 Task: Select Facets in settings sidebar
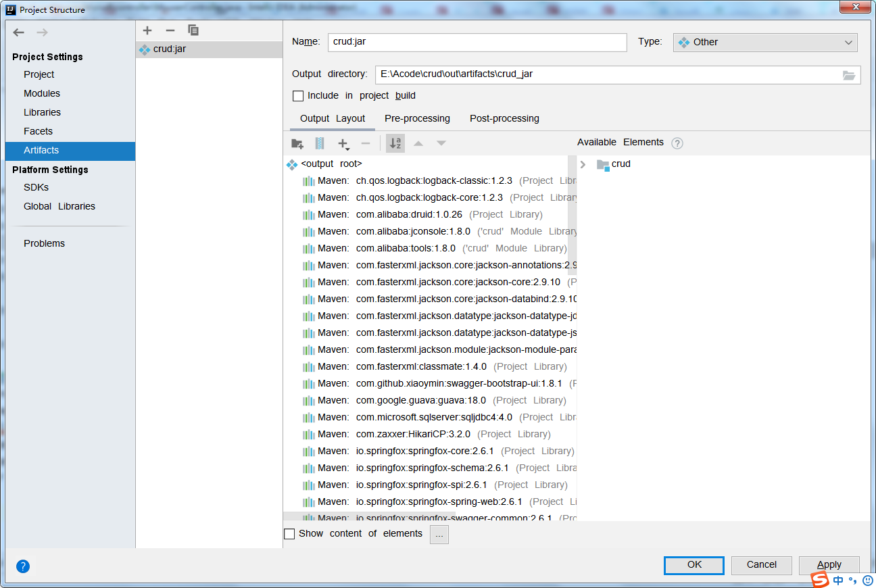[70, 131]
